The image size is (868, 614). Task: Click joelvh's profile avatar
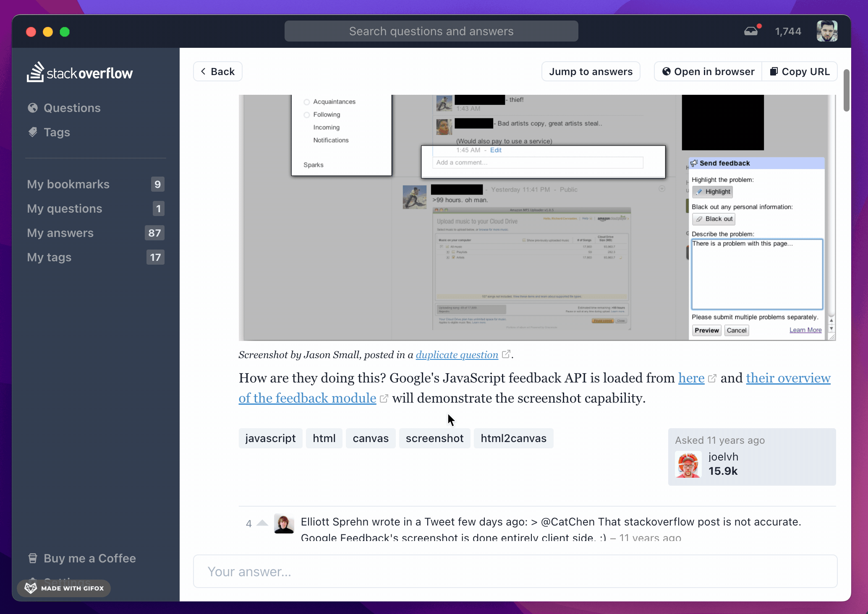[x=688, y=464]
